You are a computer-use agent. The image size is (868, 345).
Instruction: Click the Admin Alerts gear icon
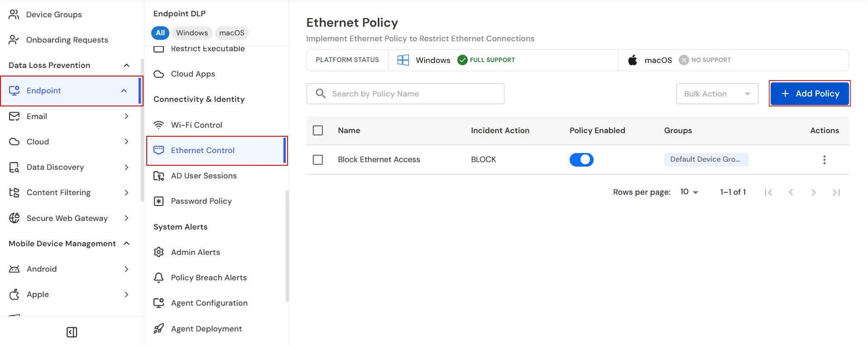[x=158, y=252]
